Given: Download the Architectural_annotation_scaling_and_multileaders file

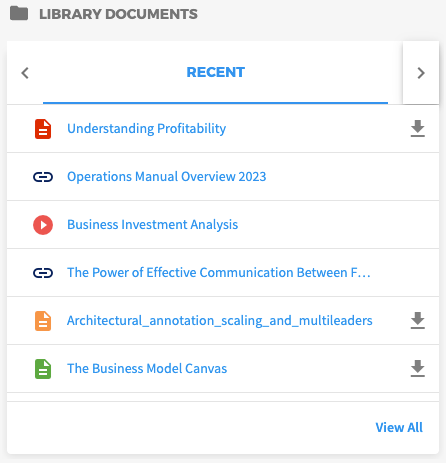Looking at the screenshot, I should tap(417, 321).
